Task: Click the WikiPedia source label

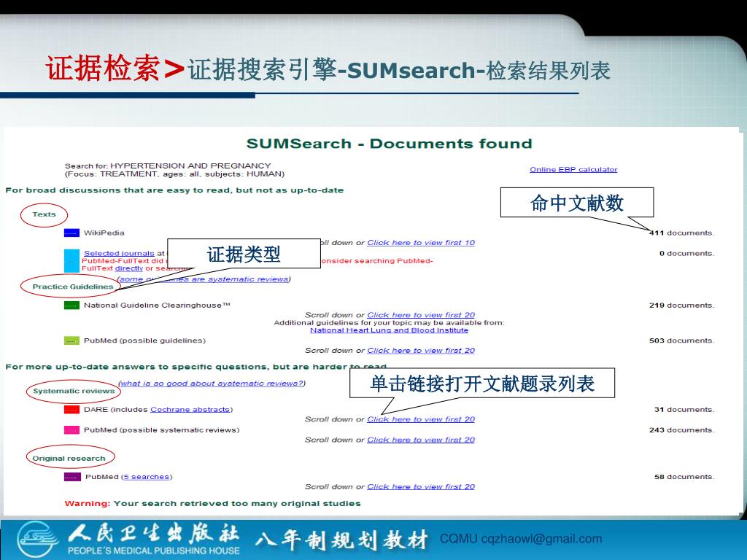Action: (x=104, y=233)
